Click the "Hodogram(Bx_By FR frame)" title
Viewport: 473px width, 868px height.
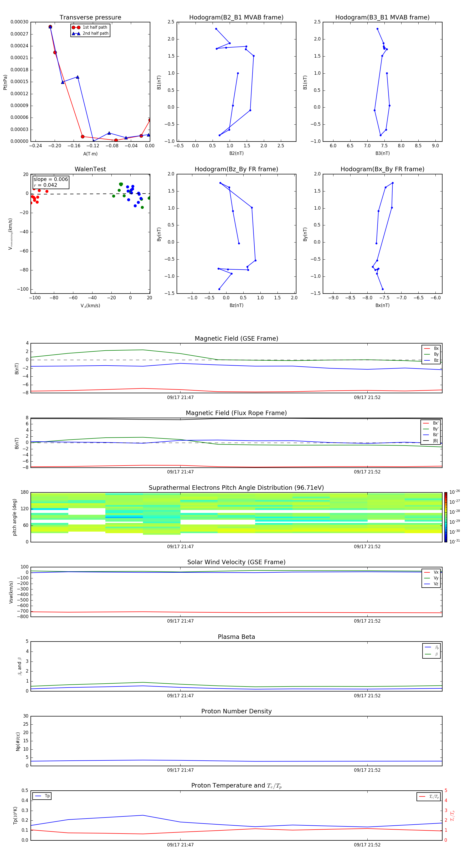pyautogui.click(x=382, y=169)
